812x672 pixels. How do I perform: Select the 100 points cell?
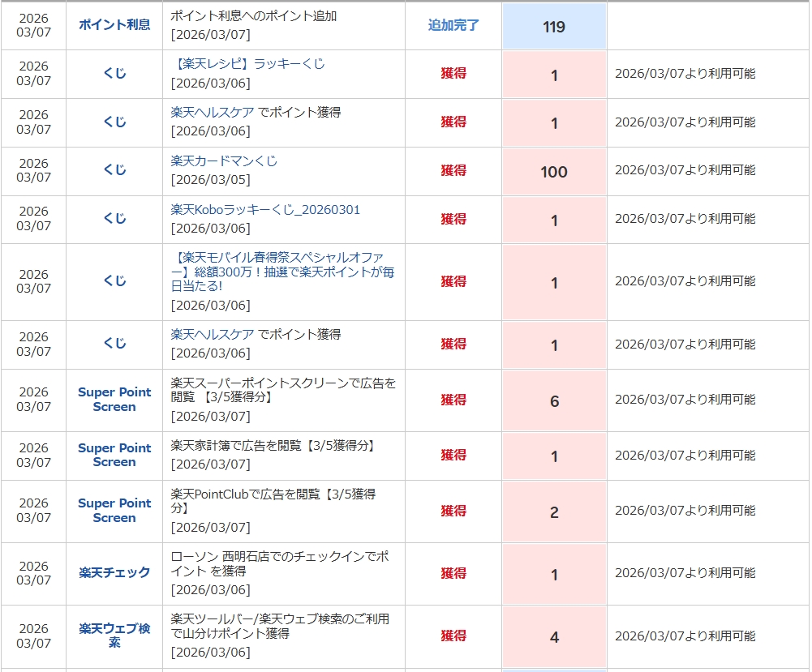(554, 172)
